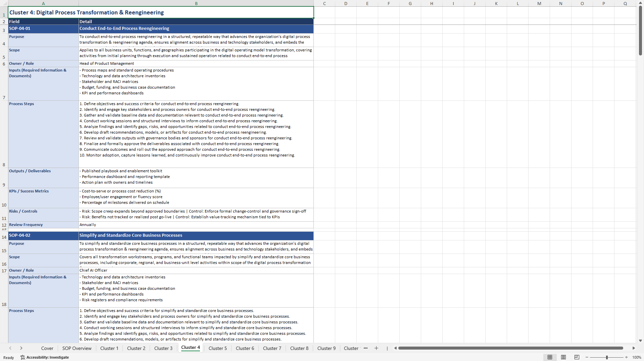Click title cell 'Cluster 4: Digital Process Transformation'
The image size is (644, 361).
[x=161, y=12]
